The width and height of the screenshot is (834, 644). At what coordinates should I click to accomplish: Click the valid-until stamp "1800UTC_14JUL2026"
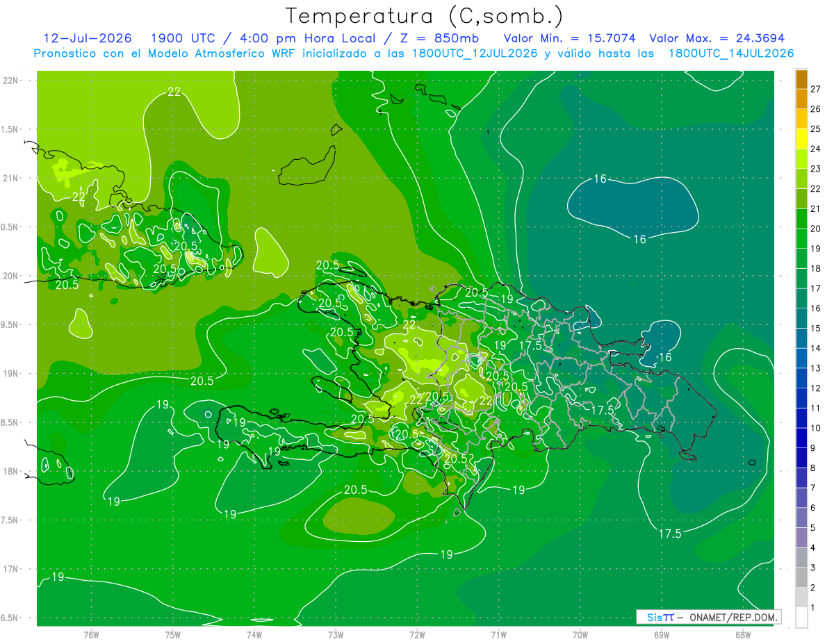[731, 53]
